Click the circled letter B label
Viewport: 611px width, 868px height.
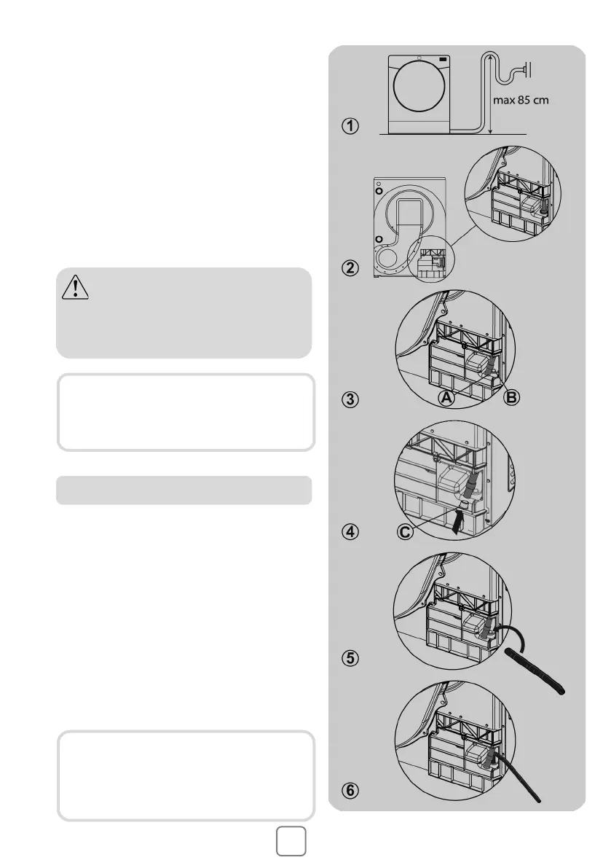pyautogui.click(x=512, y=397)
